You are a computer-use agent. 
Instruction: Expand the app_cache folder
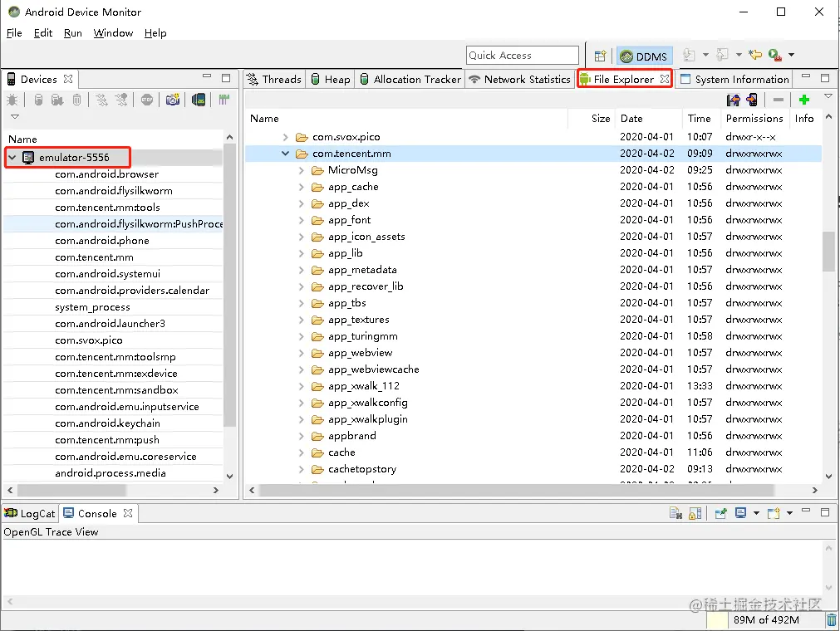(x=301, y=187)
